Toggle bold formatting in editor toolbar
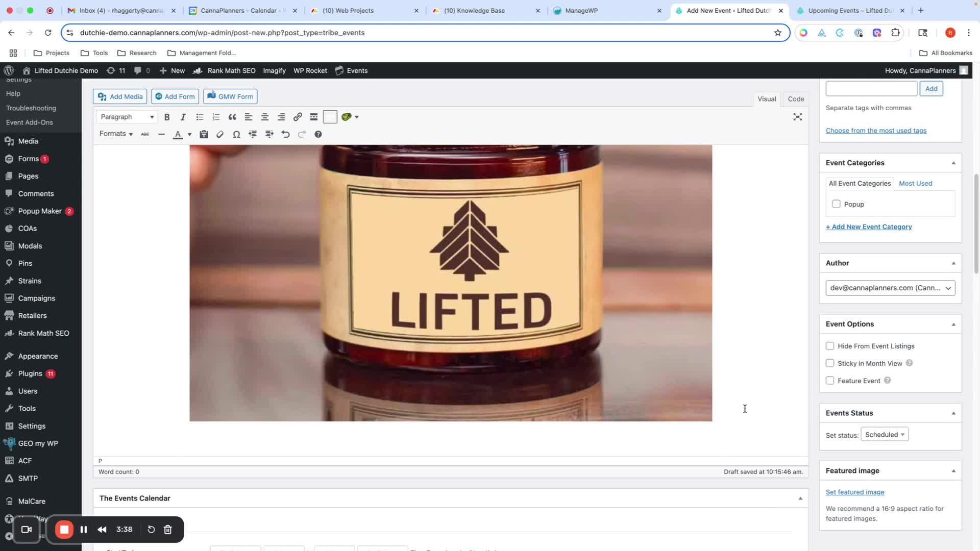Viewport: 980px width, 551px height. pos(167,117)
